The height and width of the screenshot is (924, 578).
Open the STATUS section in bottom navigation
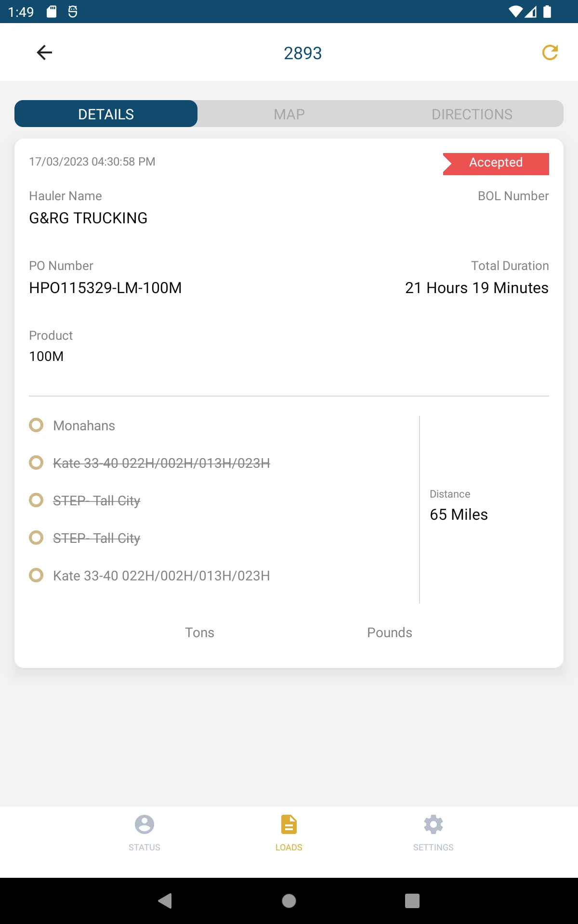(x=144, y=833)
